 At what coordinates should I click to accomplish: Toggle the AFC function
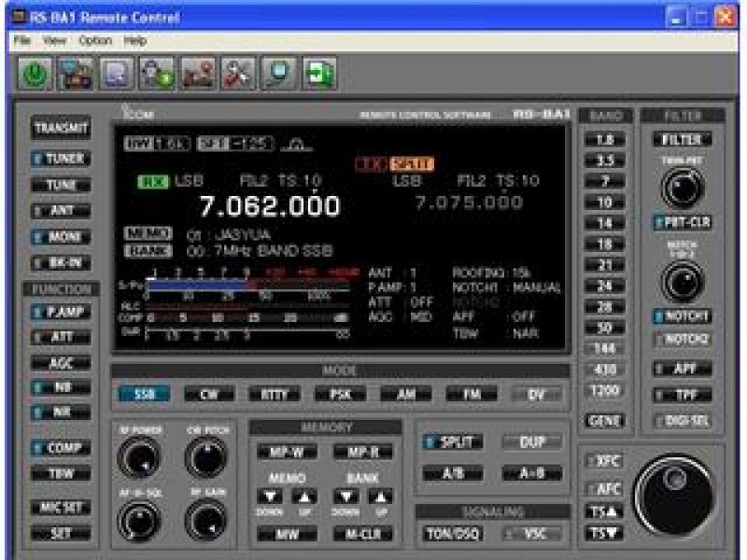(x=604, y=488)
